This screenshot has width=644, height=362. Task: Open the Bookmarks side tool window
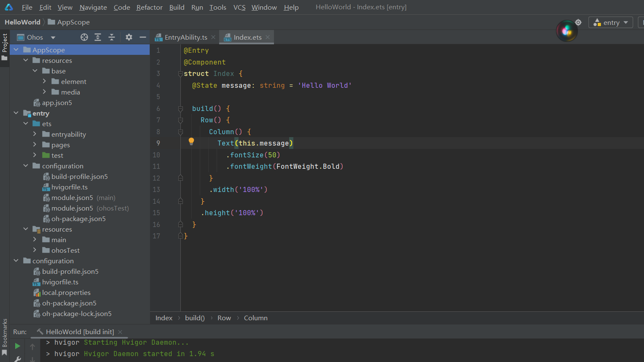coord(5,337)
